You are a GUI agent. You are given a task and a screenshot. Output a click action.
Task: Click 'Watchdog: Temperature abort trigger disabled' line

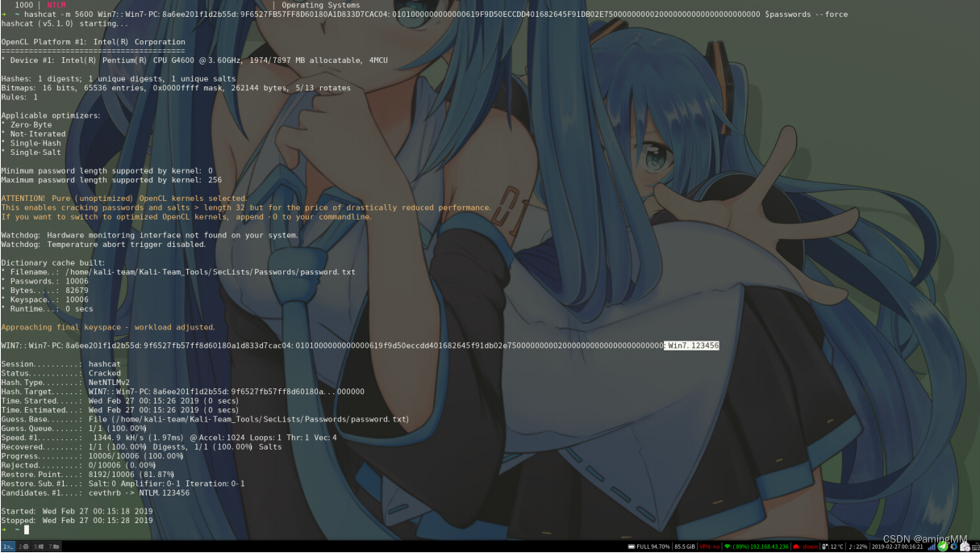coord(103,245)
